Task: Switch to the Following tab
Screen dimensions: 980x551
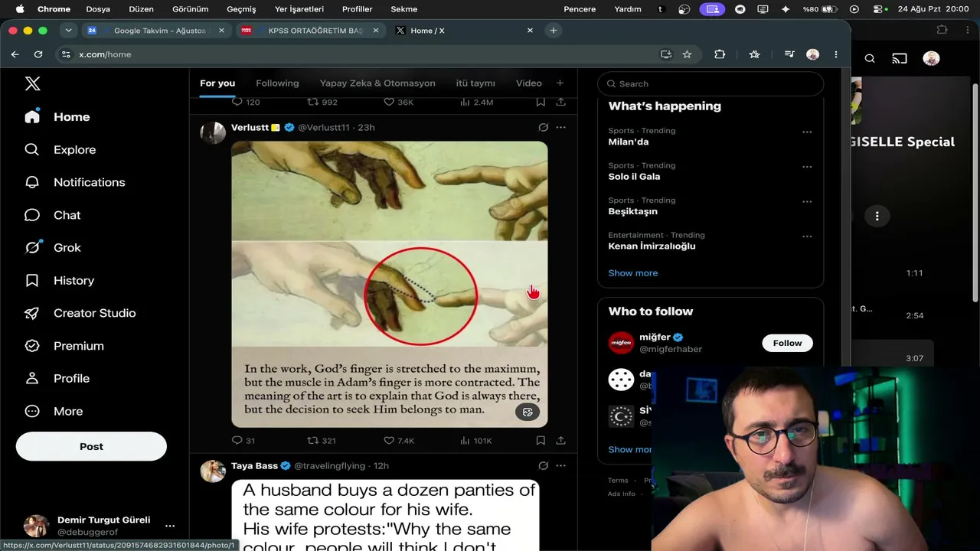Action: point(277,83)
